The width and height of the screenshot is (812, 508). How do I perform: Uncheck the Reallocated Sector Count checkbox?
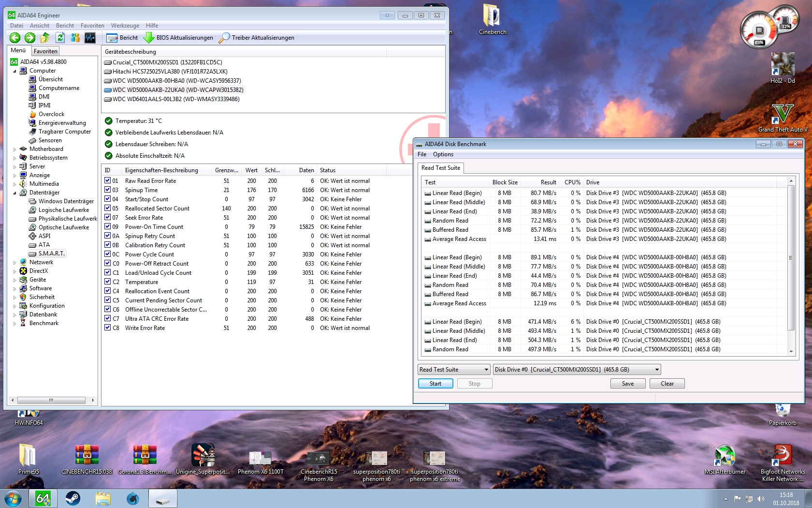pyautogui.click(x=108, y=208)
